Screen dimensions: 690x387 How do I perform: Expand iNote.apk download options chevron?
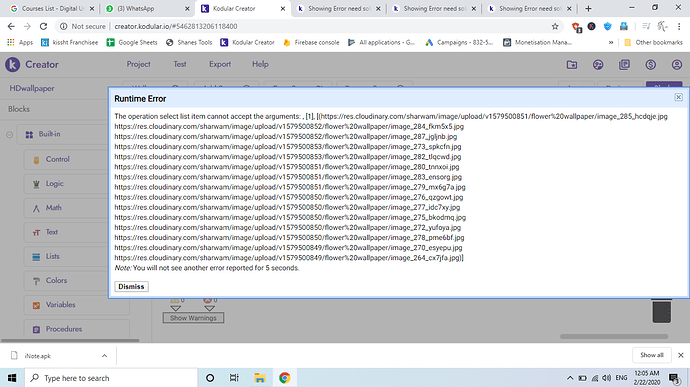pyautogui.click(x=104, y=356)
